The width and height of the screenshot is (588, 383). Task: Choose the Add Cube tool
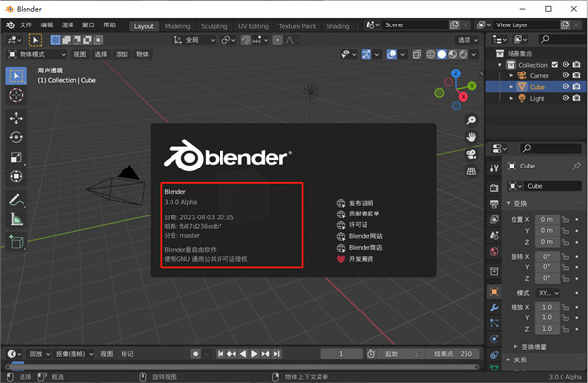coord(16,242)
